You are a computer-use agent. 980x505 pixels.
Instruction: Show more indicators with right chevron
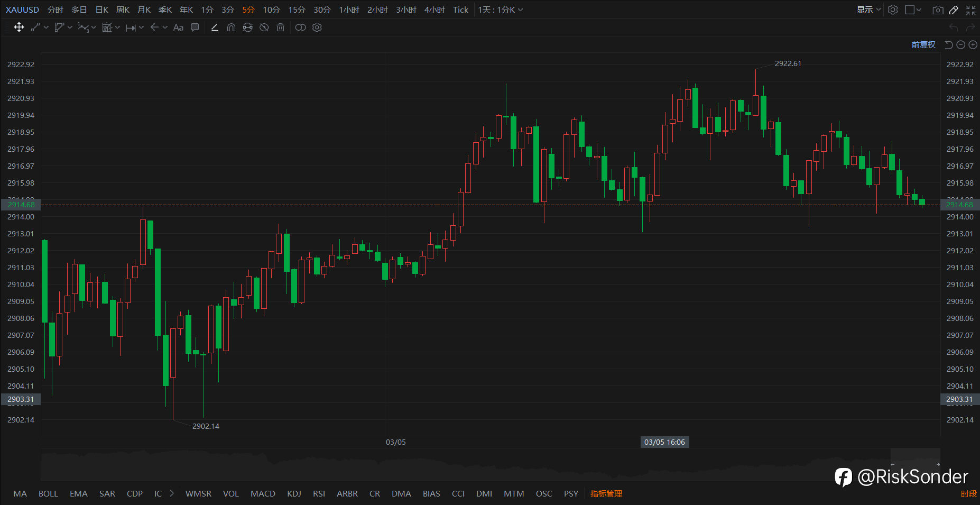click(172, 493)
